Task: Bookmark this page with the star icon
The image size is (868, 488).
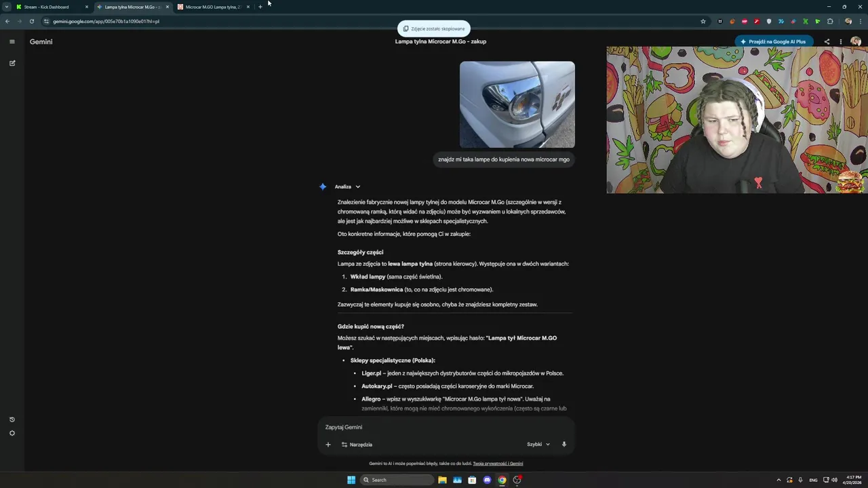Action: click(703, 21)
